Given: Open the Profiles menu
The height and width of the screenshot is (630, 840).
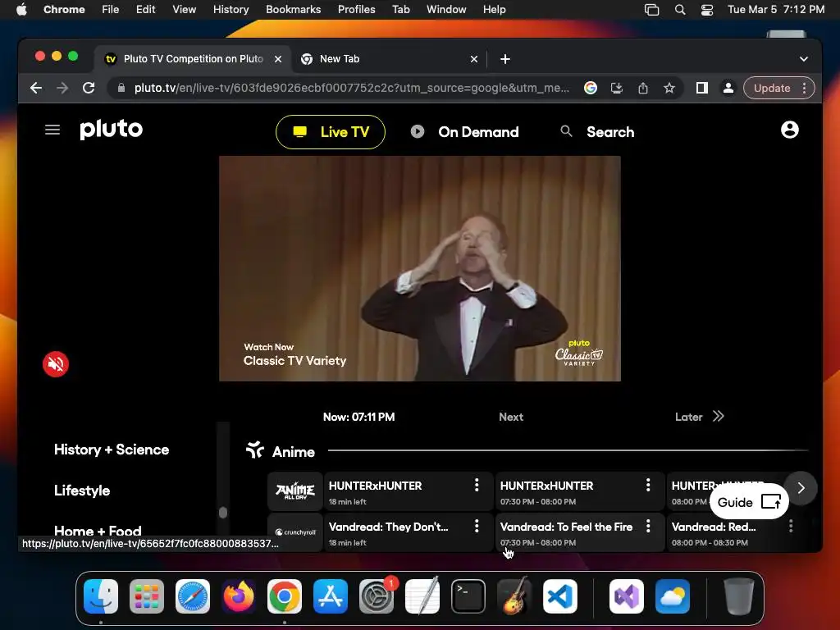Looking at the screenshot, I should click(x=356, y=9).
